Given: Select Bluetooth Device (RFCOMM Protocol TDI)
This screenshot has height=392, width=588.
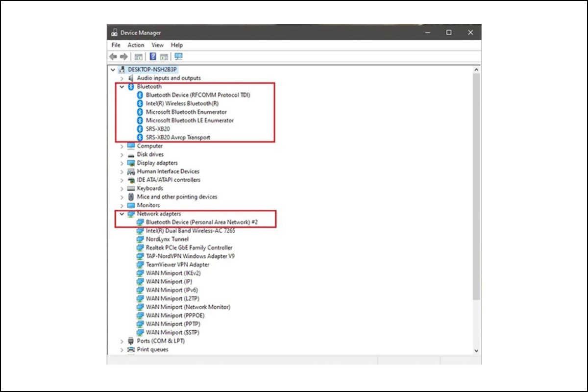Looking at the screenshot, I should pos(198,95).
